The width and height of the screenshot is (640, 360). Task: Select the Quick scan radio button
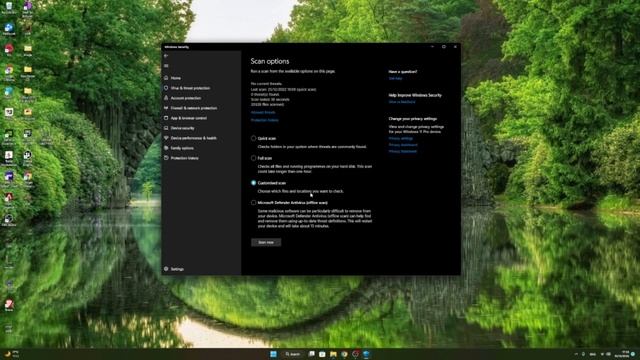[x=253, y=138]
